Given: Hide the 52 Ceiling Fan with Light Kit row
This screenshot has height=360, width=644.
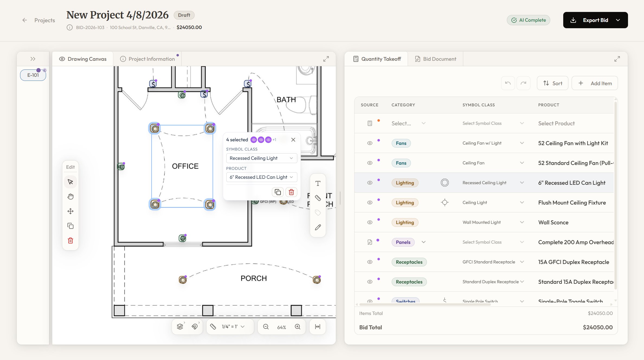Looking at the screenshot, I should click(369, 143).
